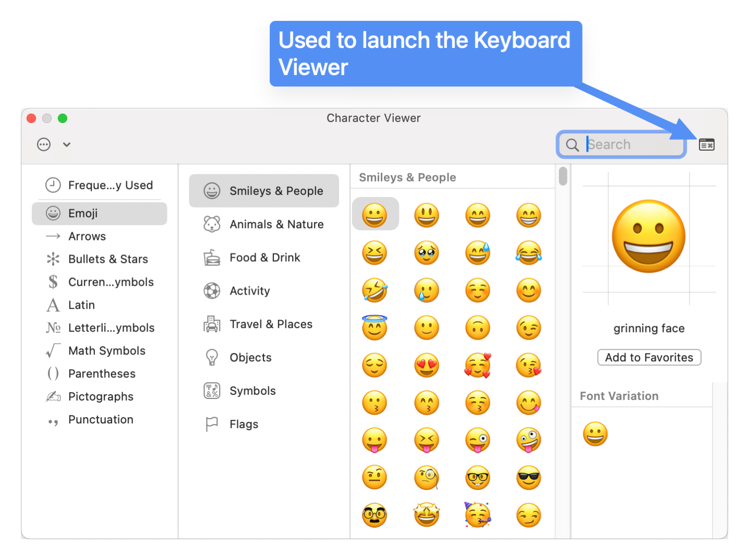Select the Travel & Places subcategory
This screenshot has height=560, width=749.
[270, 324]
